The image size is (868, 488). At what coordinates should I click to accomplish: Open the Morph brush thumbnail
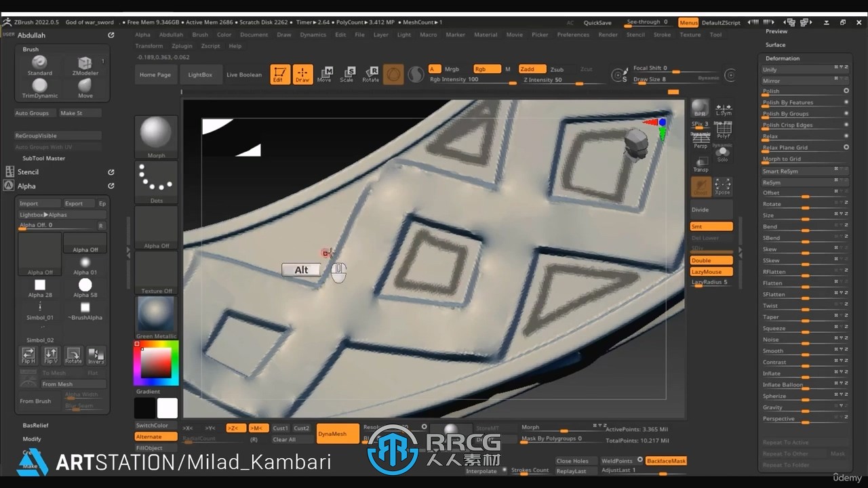156,136
